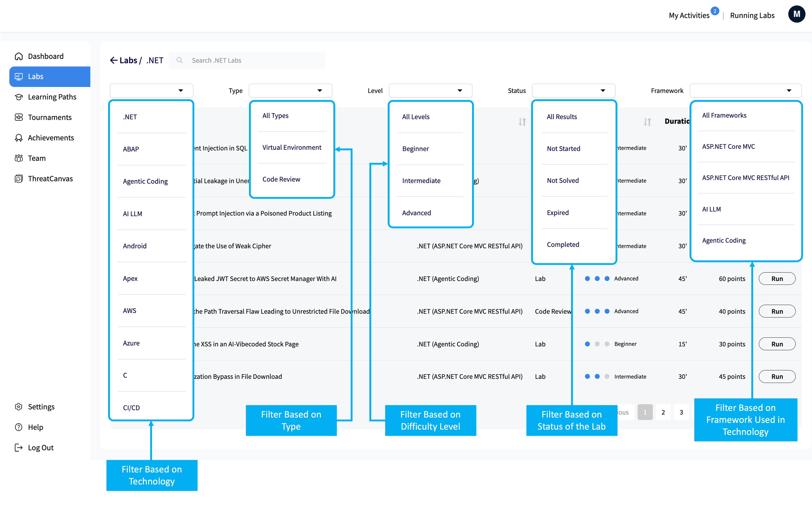This screenshot has width=812, height=512.
Task: Open Running Labs link
Action: tap(752, 15)
